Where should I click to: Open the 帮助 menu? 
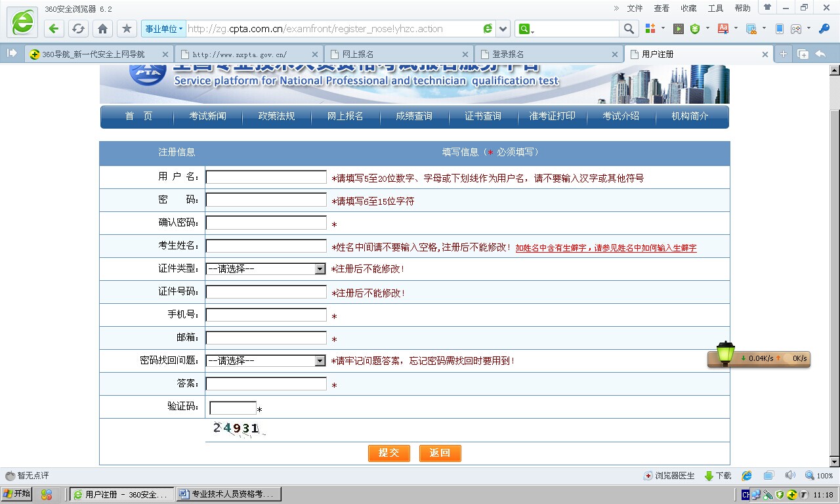pos(742,9)
